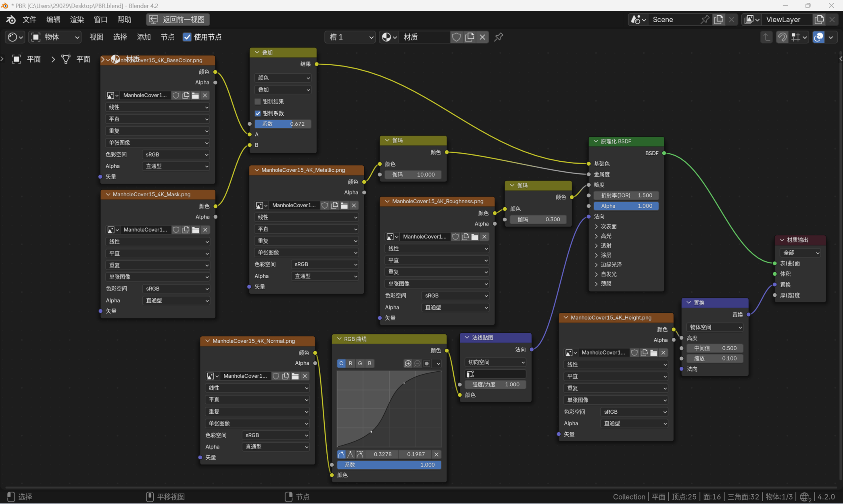Toggle the 使用节点 checkbox
This screenshot has height=504, width=843.
(x=187, y=37)
